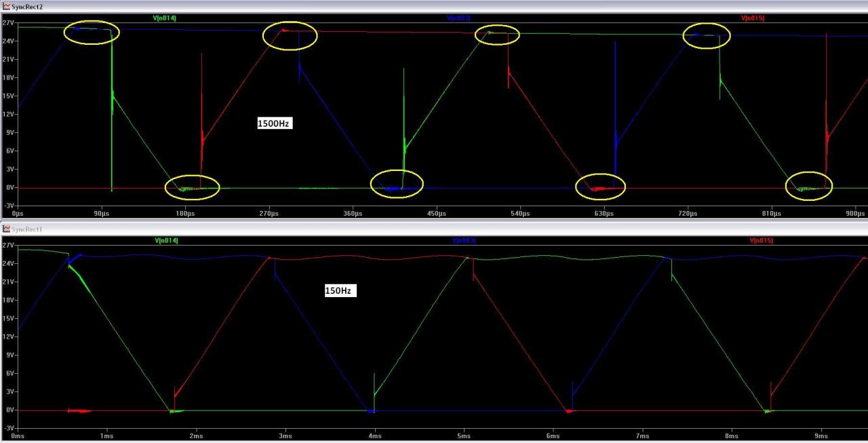Screen dimensions: 868x443
Task: Click the -3V axis label in SyncRect1
Action: (8, 429)
